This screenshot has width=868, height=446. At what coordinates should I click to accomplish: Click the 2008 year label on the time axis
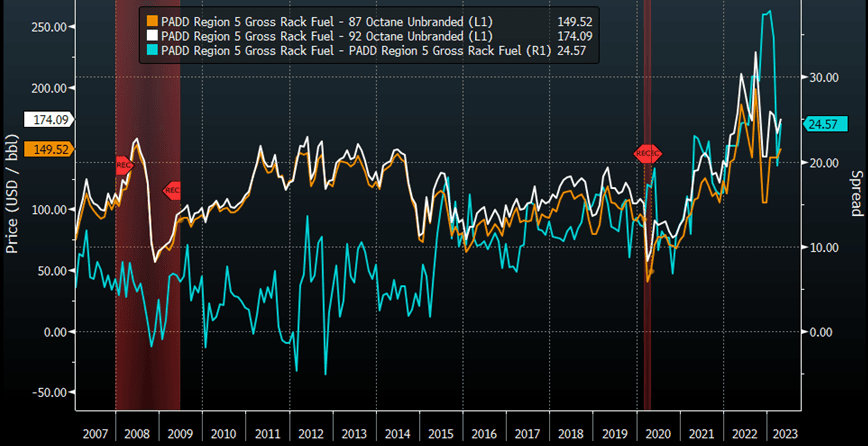click(137, 433)
